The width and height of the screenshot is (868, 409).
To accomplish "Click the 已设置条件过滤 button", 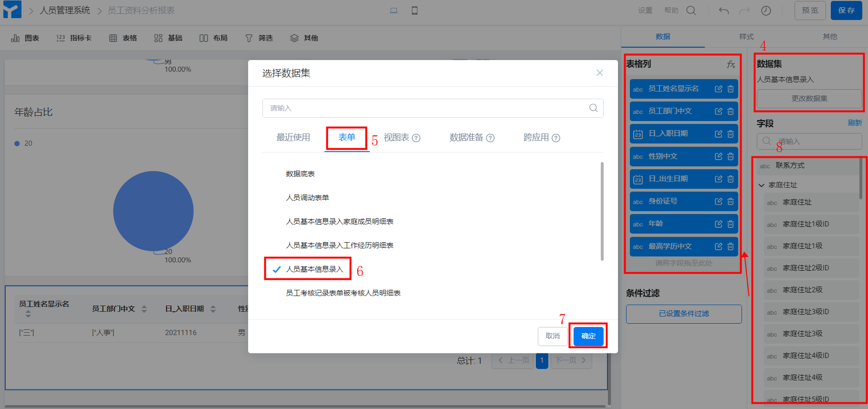I will [684, 314].
